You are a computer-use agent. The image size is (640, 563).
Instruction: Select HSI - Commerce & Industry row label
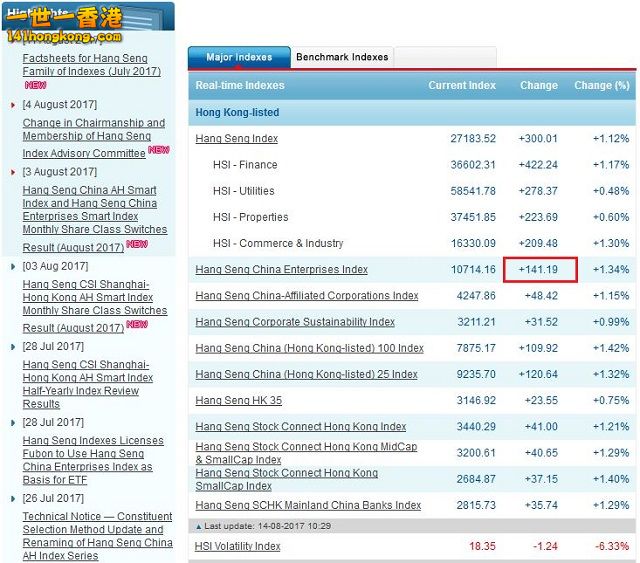click(x=278, y=243)
